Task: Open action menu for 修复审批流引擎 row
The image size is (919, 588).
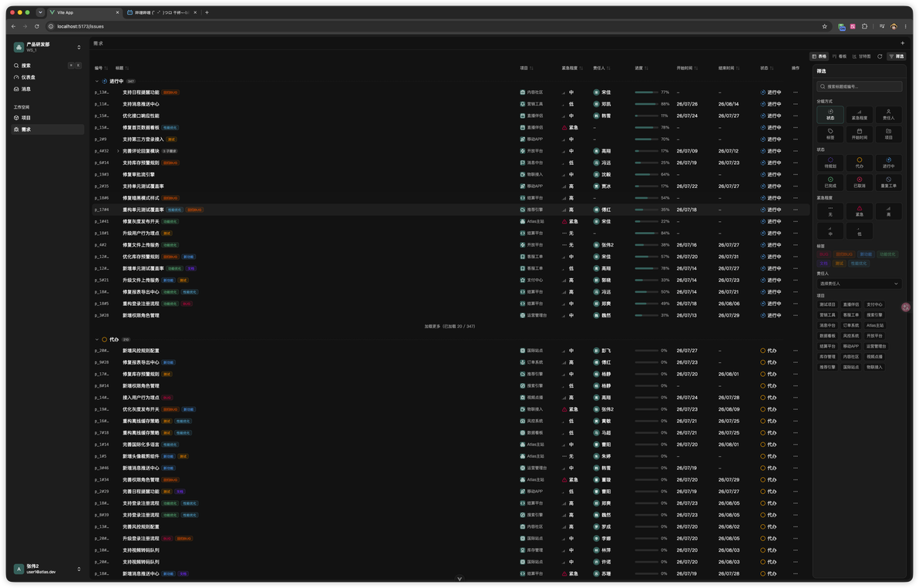Action: [796, 174]
